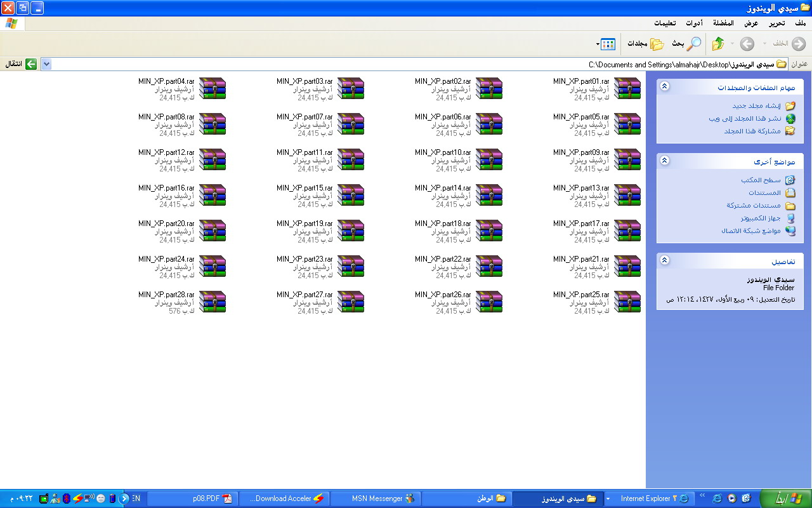This screenshot has width=812, height=508.
Task: Select the MIN_XP.part04.rar archive icon
Action: (x=213, y=89)
